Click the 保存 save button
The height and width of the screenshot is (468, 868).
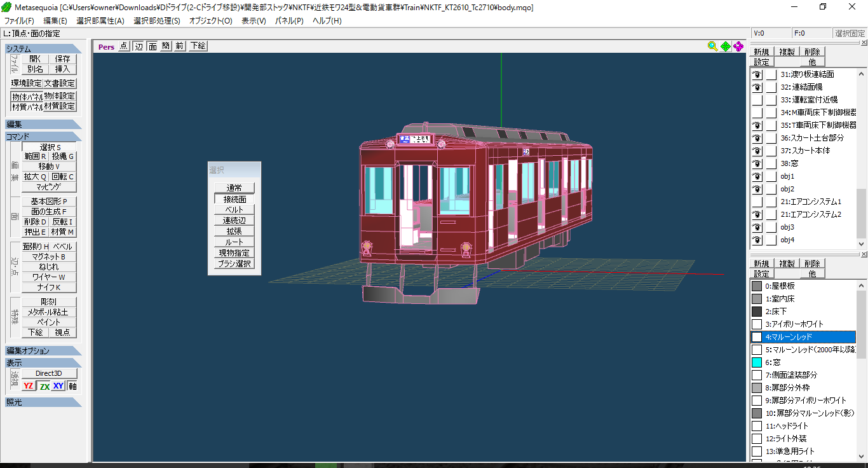coord(63,59)
